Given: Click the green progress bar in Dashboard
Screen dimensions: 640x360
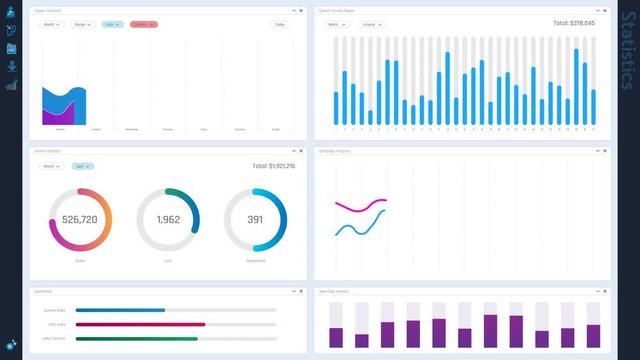Looking at the screenshot, I should 136,339.
